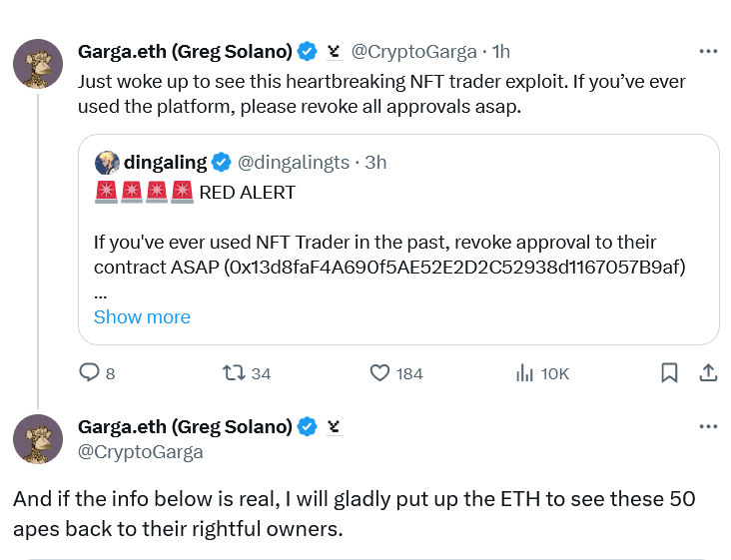Like the tweet with the heart icon

click(x=379, y=373)
